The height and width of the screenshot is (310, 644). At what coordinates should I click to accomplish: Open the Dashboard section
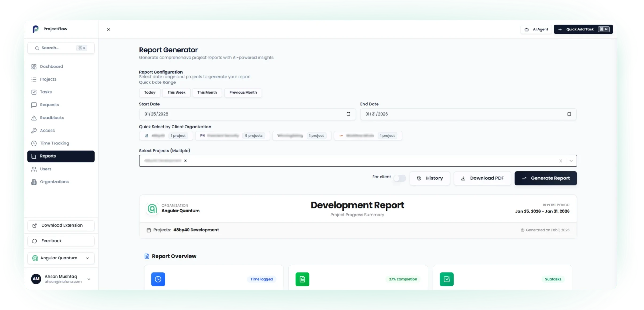[51, 66]
